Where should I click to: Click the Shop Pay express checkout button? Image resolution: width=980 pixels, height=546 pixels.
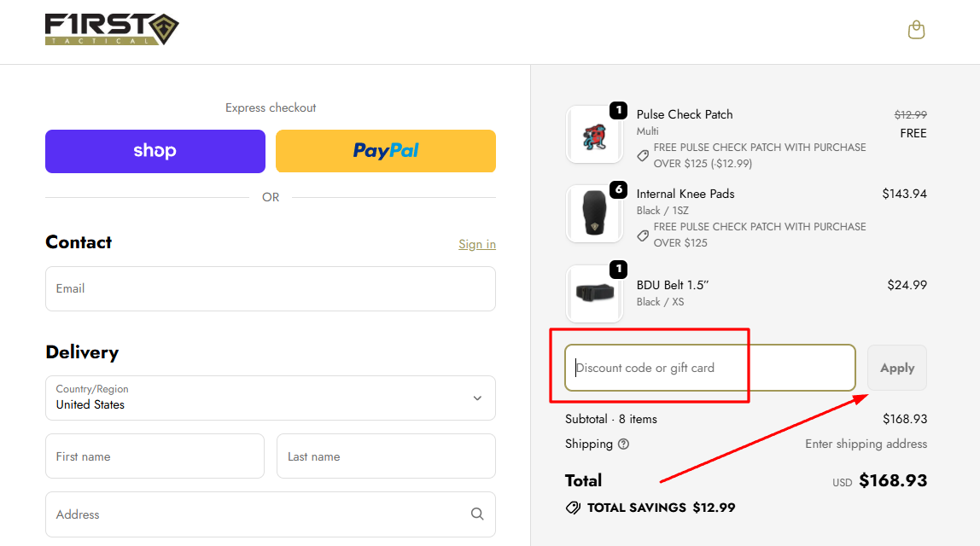coord(155,151)
